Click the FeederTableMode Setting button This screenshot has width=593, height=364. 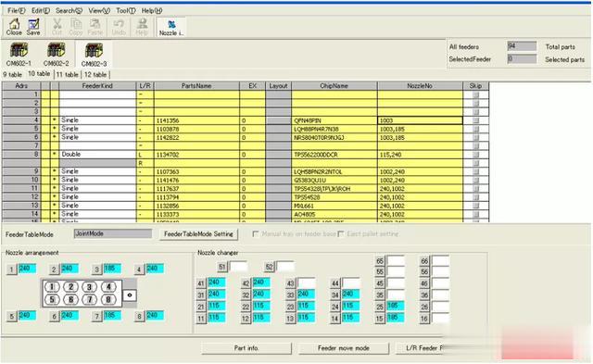pos(198,234)
